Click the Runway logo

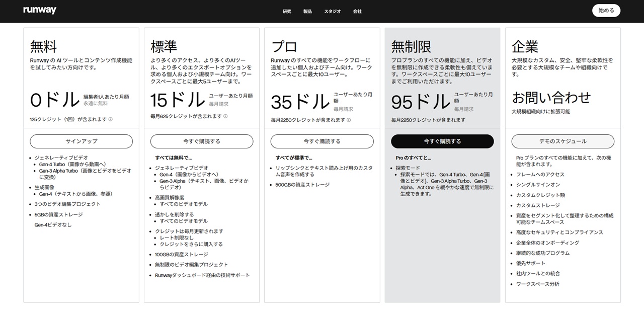pos(40,11)
